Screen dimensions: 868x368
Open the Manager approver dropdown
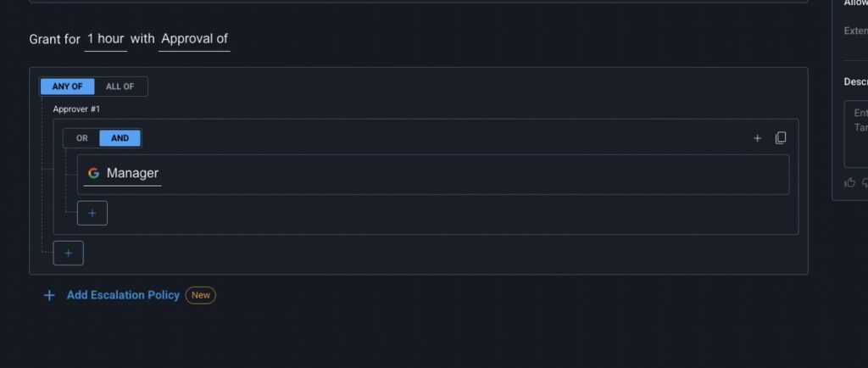click(x=132, y=173)
